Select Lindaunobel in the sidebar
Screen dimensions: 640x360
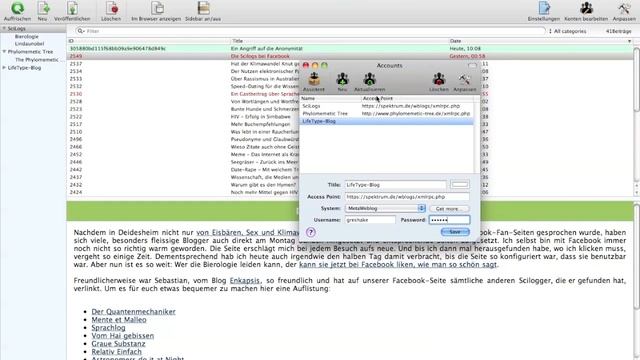(29, 44)
